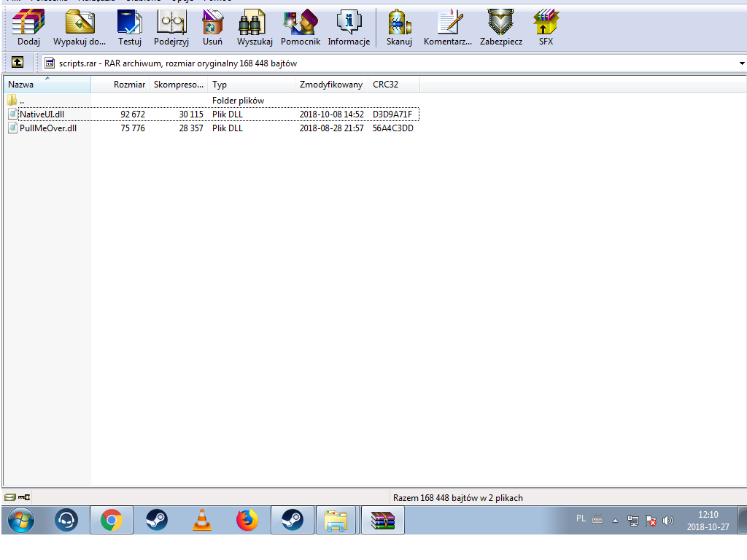The height and width of the screenshot is (560, 747).
Task: Open the address bar dropdown arrow
Action: (742, 63)
